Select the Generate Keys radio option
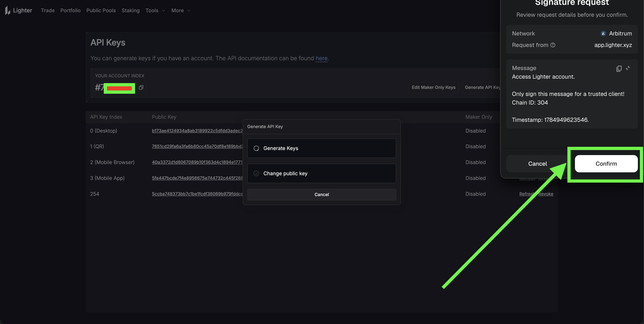The width and height of the screenshot is (644, 324). point(322,148)
